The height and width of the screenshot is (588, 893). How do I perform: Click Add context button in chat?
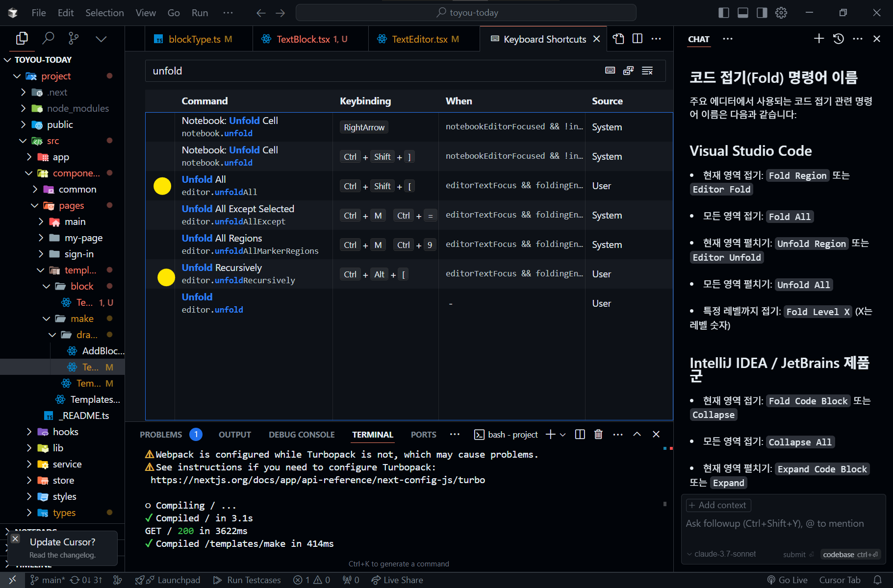pos(718,505)
